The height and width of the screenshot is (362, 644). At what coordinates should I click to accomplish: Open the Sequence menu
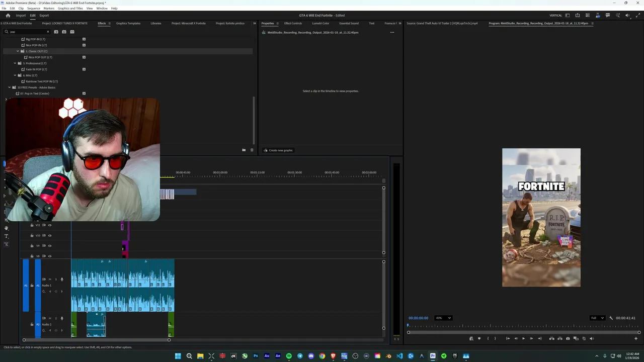34,8
